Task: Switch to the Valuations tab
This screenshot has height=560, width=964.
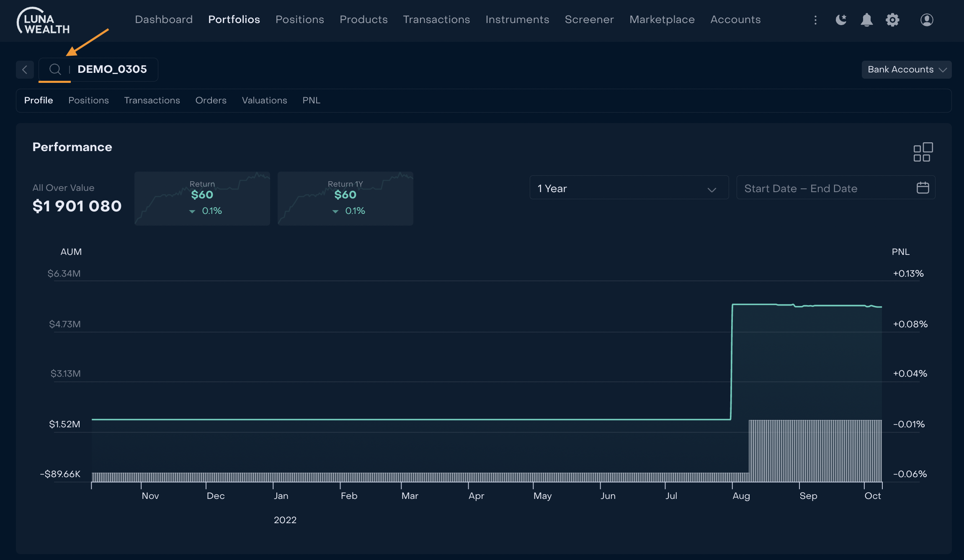Action: 264,100
